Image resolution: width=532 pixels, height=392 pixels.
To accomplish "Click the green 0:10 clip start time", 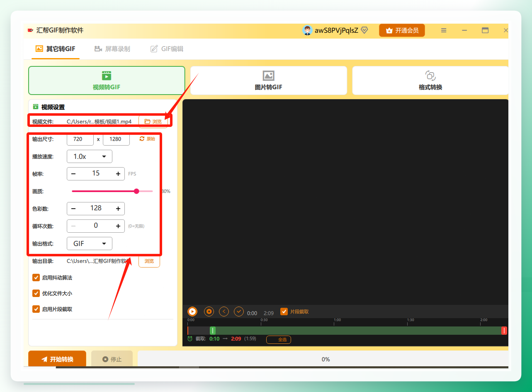I will pos(214,339).
